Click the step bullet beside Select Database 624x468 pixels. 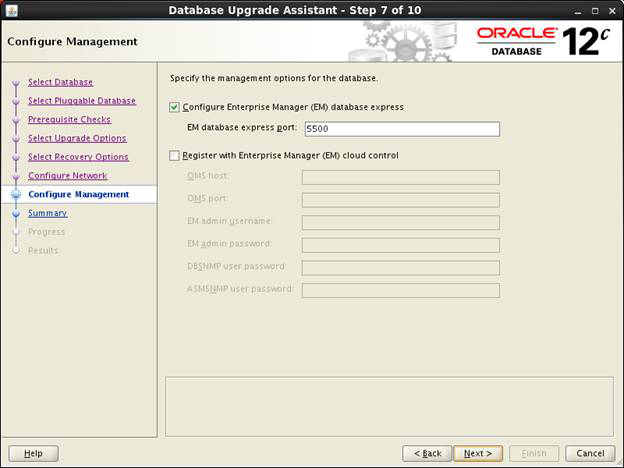(x=15, y=83)
